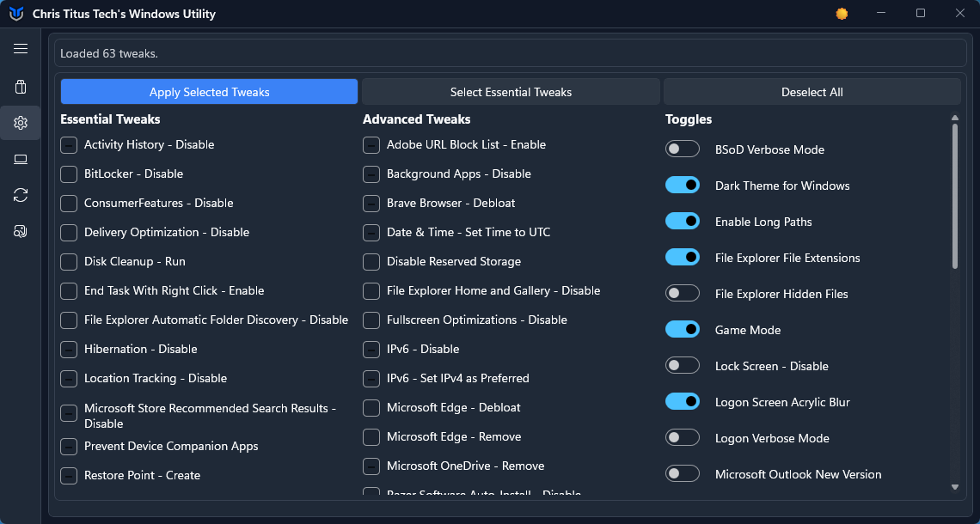Check Disable Reserved Storage
The image size is (980, 524).
point(371,262)
